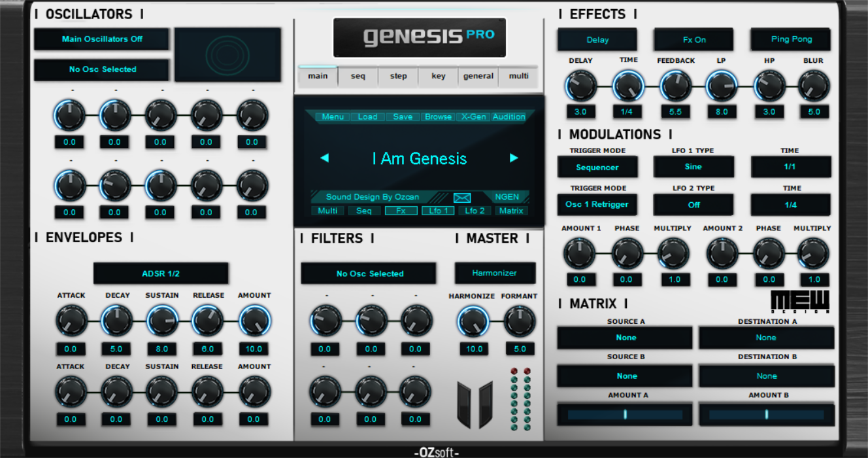Click the HARMONIZE knob

473,321
